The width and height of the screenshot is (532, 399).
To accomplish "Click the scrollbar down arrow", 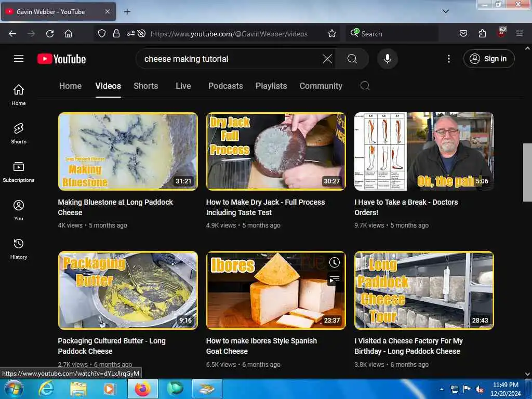I will pos(527,374).
